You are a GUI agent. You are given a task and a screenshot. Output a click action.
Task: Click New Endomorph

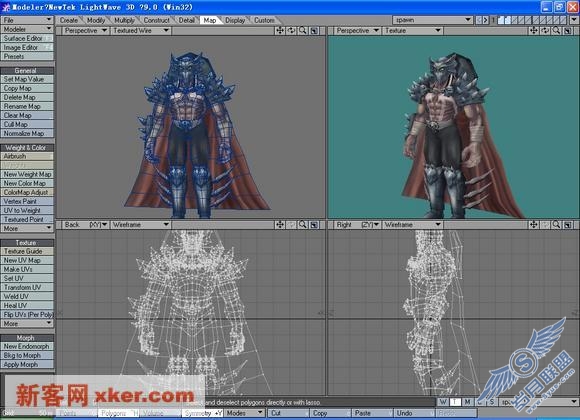click(x=27, y=346)
